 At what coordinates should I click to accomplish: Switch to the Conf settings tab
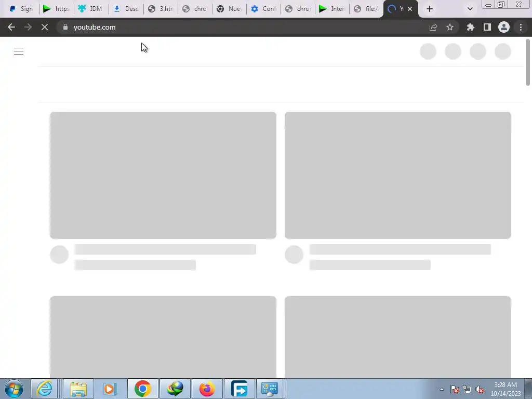263,9
